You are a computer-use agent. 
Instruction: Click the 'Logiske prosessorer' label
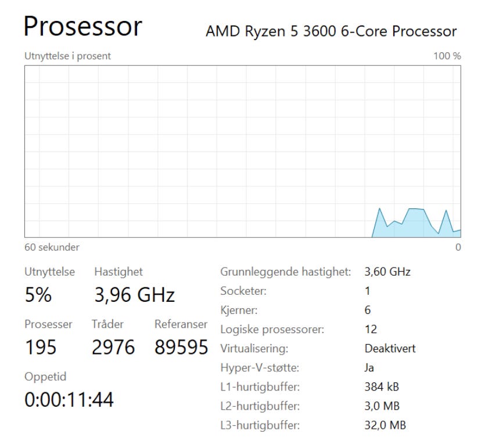point(272,330)
